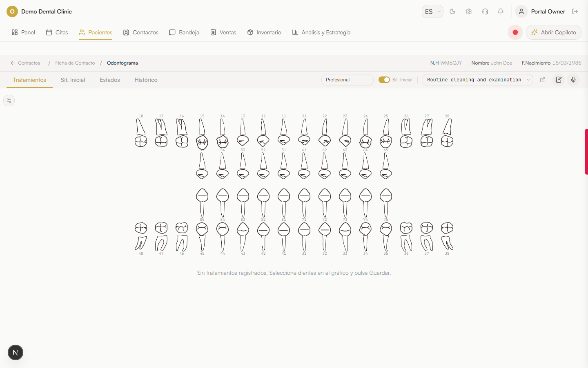The image size is (588, 368).
Task: Select tooth 13 in the odontogram
Action: [243, 132]
